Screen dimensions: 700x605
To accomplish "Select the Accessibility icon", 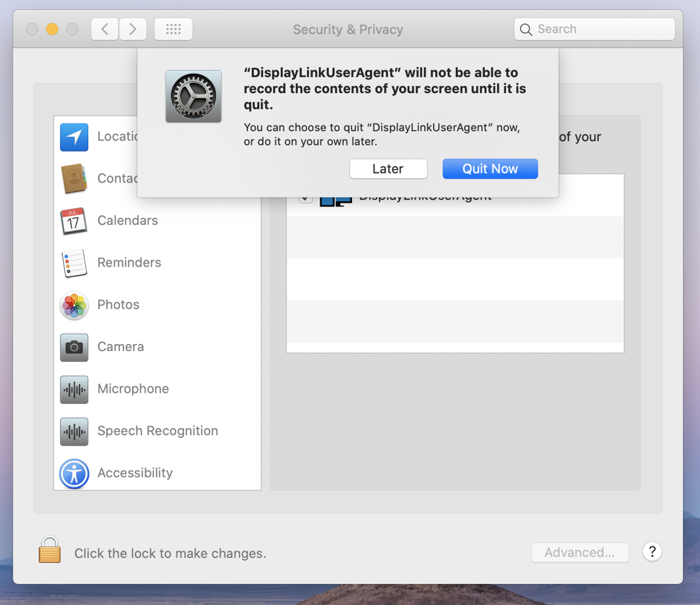I will [74, 473].
